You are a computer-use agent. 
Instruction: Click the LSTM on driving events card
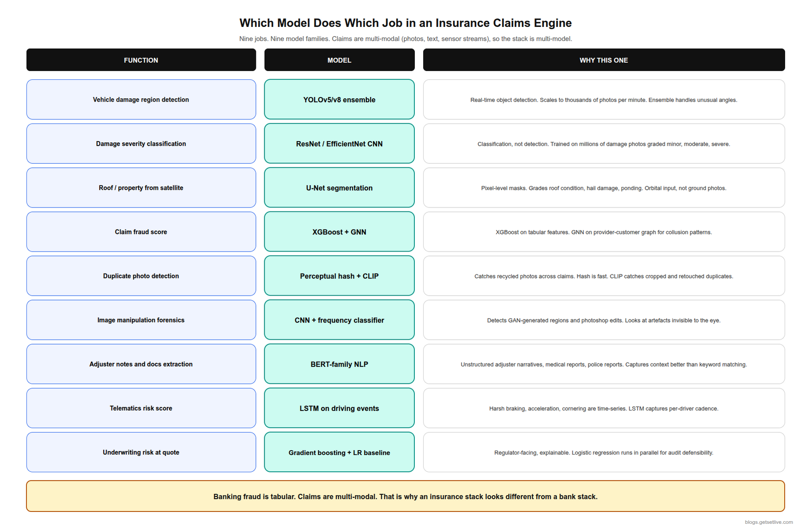339,409
